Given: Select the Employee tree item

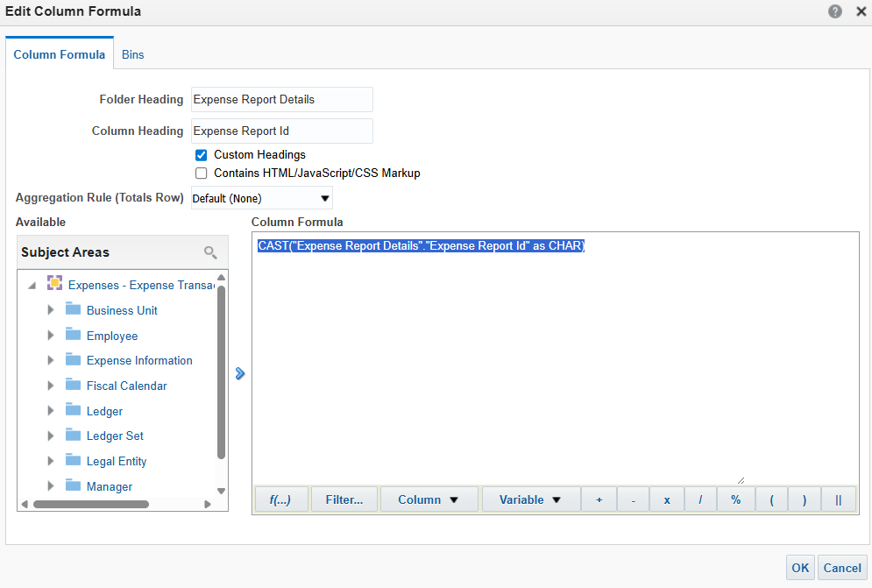Looking at the screenshot, I should coord(112,336).
